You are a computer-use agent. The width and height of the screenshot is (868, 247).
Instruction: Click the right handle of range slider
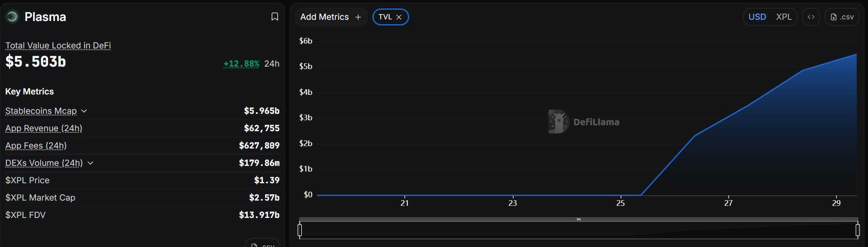click(858, 230)
